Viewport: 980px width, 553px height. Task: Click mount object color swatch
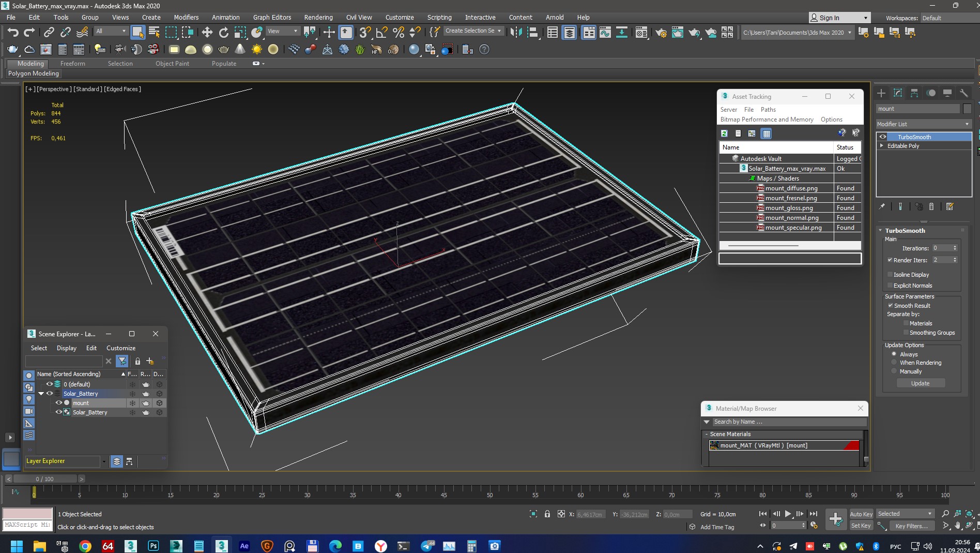pyautogui.click(x=967, y=109)
